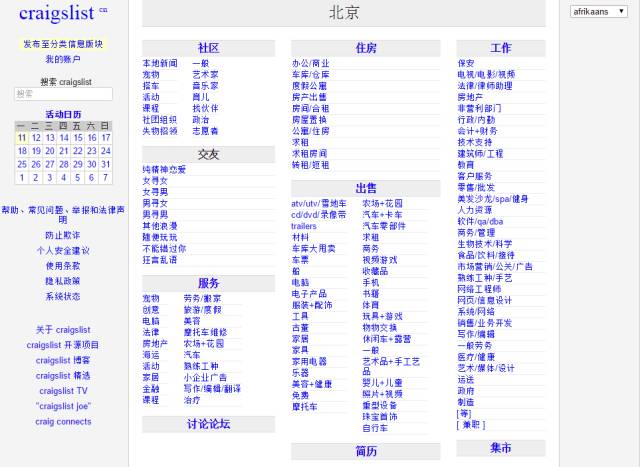The width and height of the screenshot is (640, 467).
Task: Open the craig connects link
Action: pos(63,422)
